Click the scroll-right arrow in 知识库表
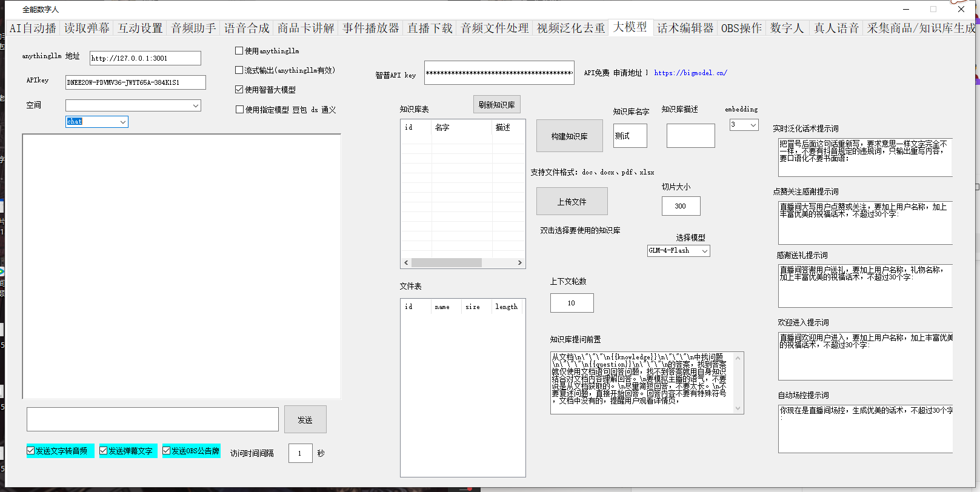The image size is (980, 492). coord(519,263)
